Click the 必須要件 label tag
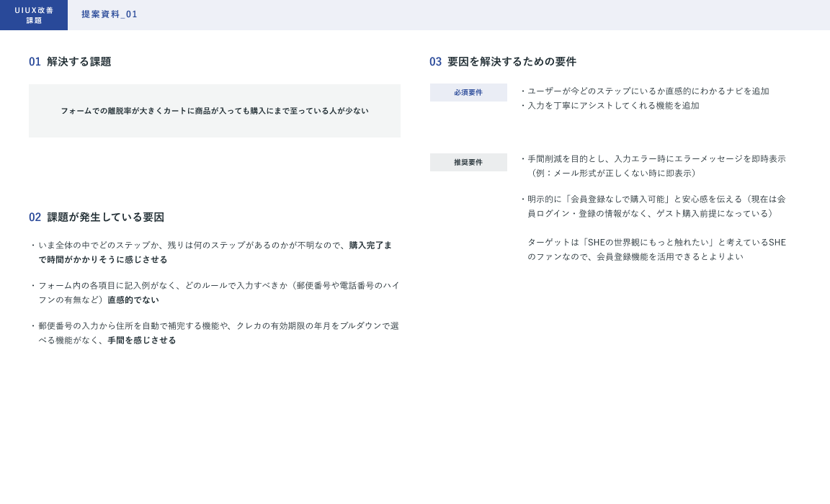Screen dimensions: 830x504 click(x=468, y=92)
